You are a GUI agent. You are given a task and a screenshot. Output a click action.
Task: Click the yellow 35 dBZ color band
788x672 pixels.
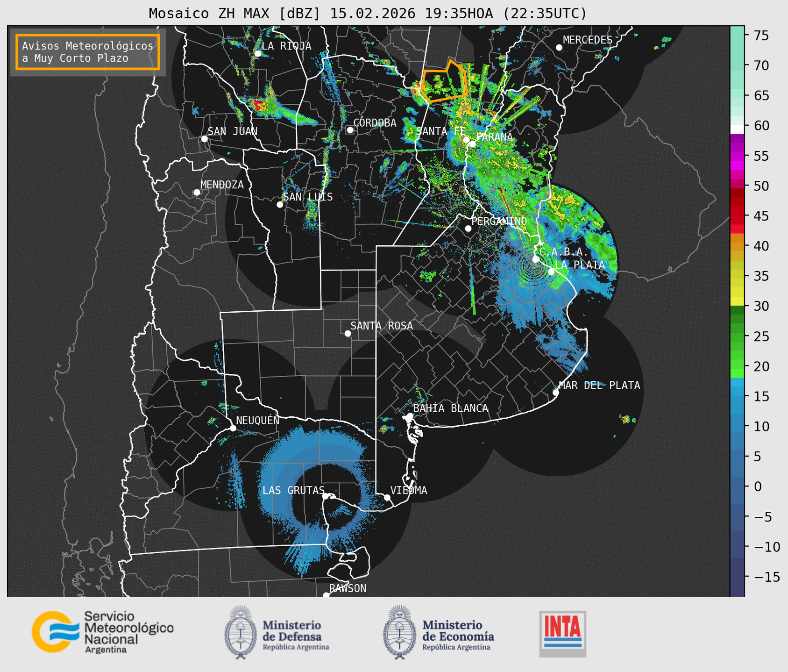point(737,276)
